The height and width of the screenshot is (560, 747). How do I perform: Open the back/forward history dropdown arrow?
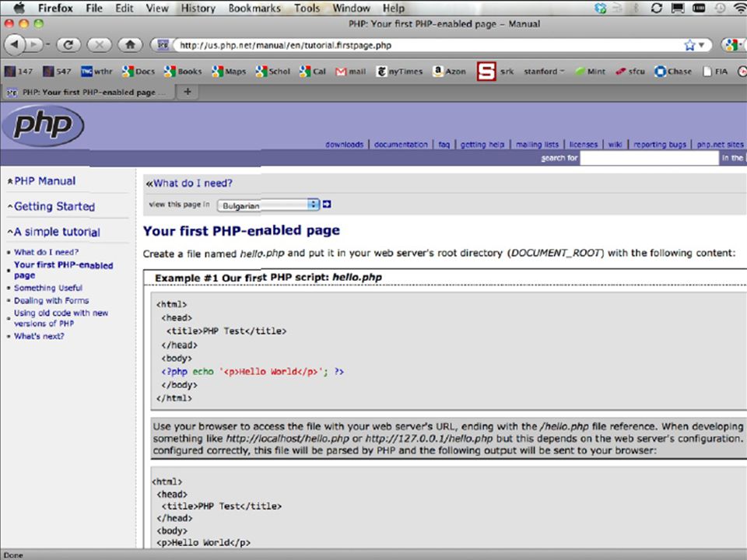tap(47, 45)
